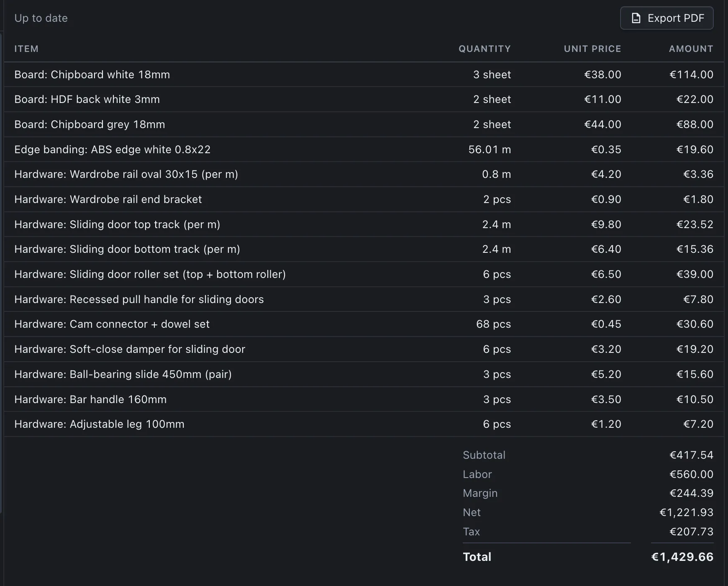
Task: Click the €38.00 unit price
Action: point(602,75)
